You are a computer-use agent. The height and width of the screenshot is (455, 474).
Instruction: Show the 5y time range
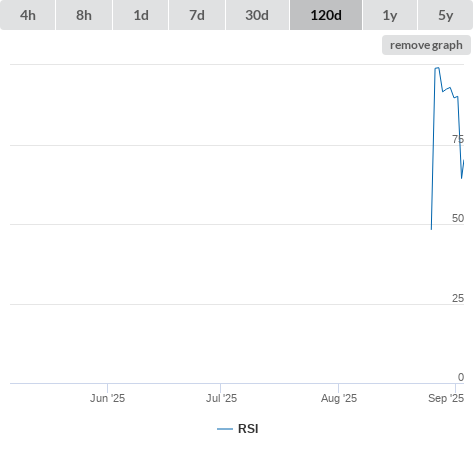[446, 15]
